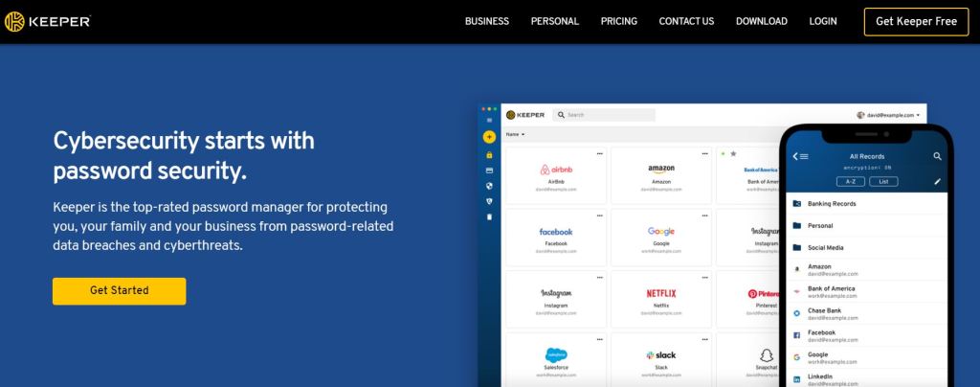Viewport: 980px width, 387px height.
Task: Toggle the List view button on phone
Action: [x=883, y=181]
